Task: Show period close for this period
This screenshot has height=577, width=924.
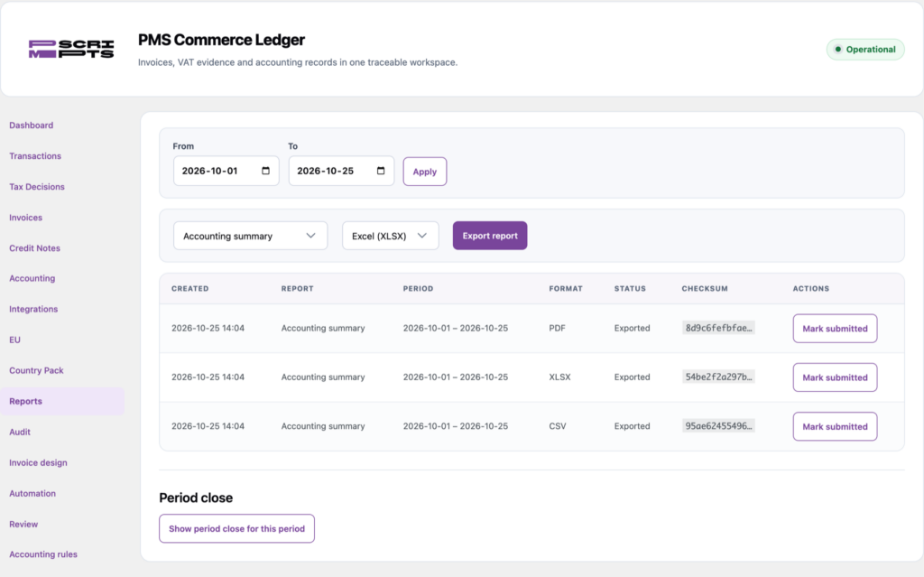Action: pos(237,528)
